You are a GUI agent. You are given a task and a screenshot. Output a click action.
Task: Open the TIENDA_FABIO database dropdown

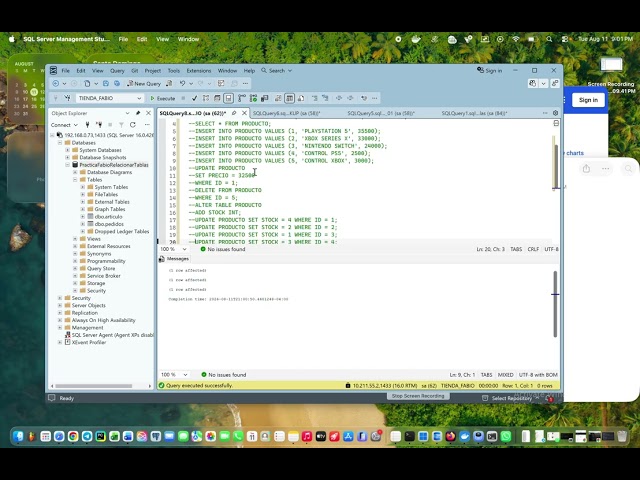point(139,98)
